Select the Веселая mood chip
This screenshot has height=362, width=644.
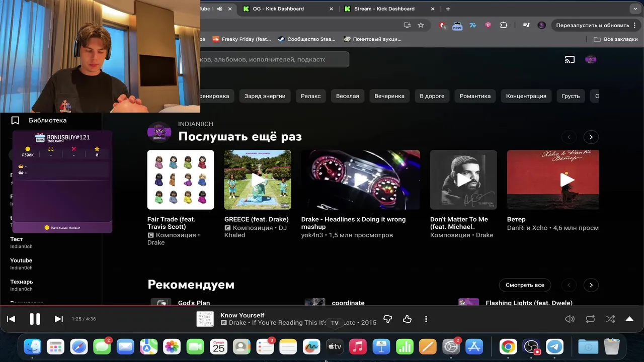(x=348, y=96)
